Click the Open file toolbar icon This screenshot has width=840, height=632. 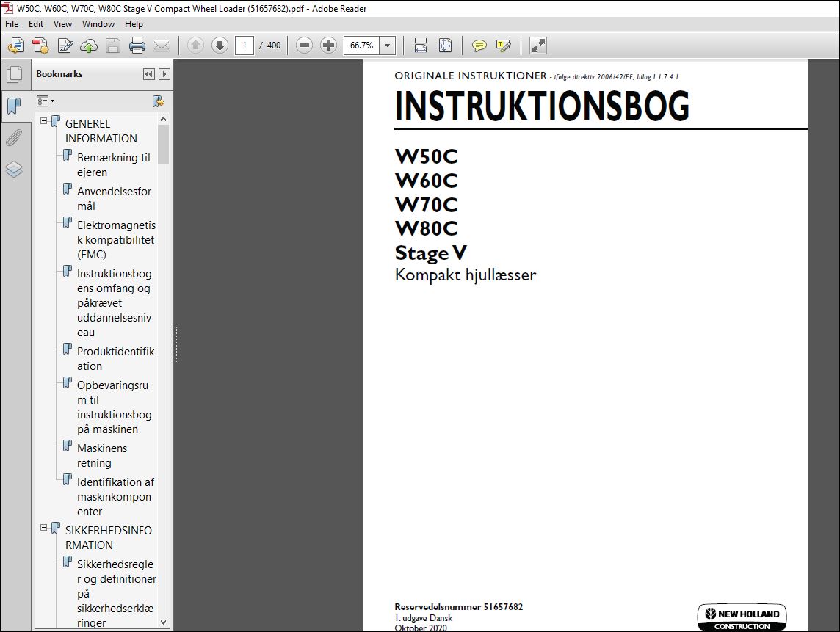[x=16, y=46]
